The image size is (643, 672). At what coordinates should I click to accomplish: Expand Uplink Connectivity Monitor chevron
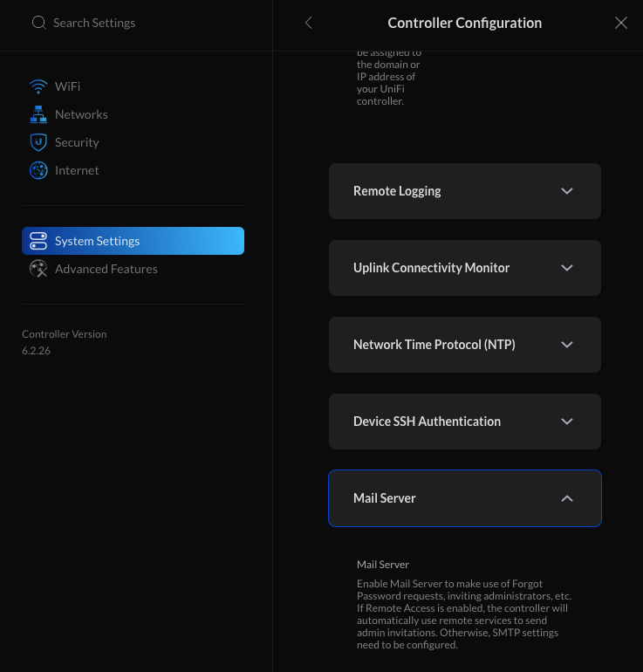[x=567, y=268]
